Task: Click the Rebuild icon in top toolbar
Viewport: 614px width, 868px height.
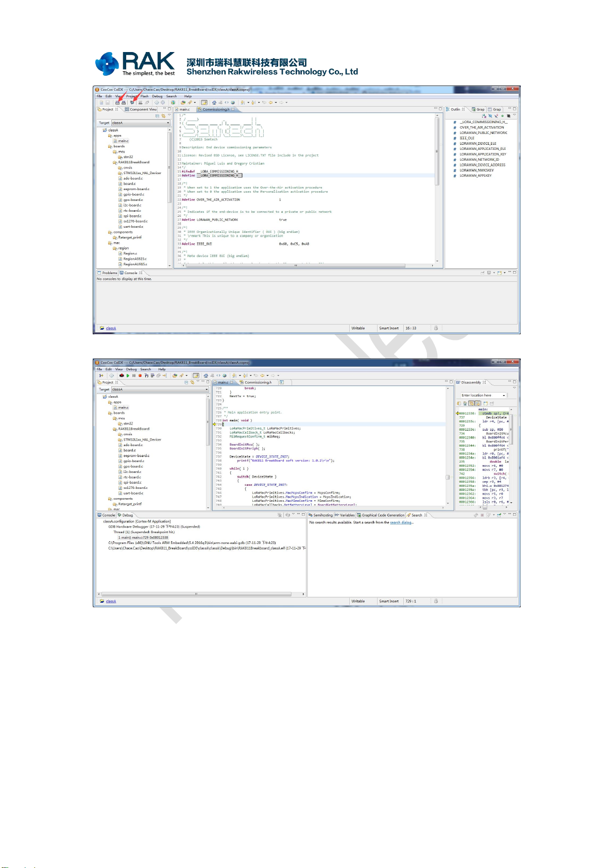Action: 124,103
